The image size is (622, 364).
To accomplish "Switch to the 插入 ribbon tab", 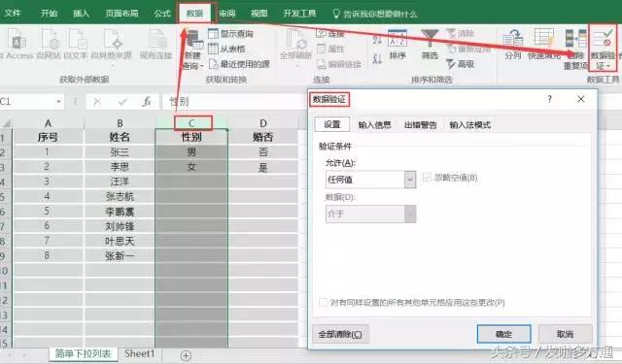I will pos(81,13).
